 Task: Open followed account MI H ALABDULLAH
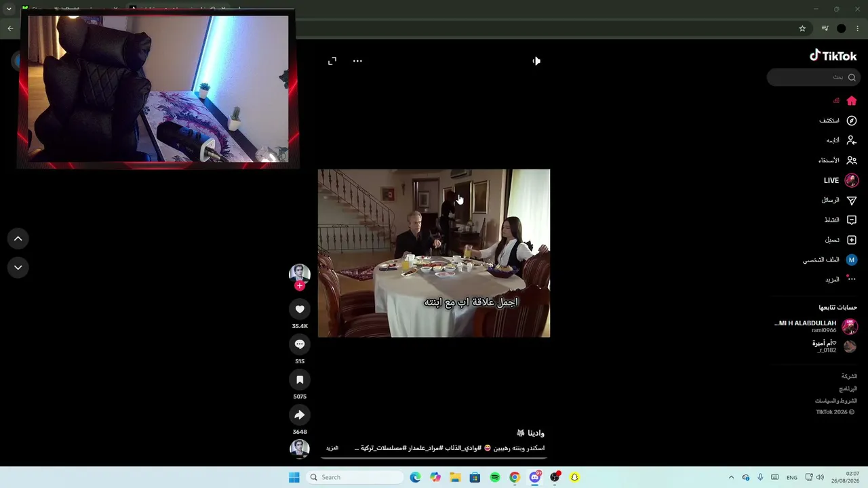point(816,326)
